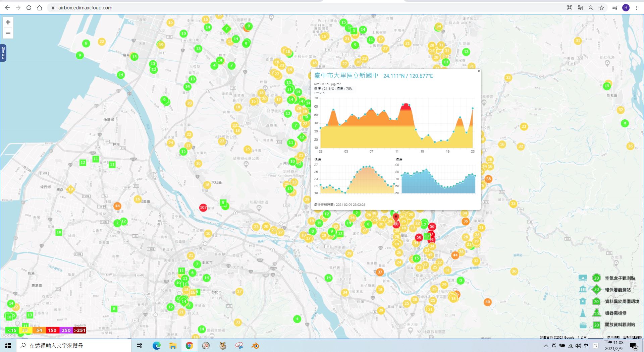Expand hidden system tray icons
This screenshot has height=352, width=644.
[546, 346]
